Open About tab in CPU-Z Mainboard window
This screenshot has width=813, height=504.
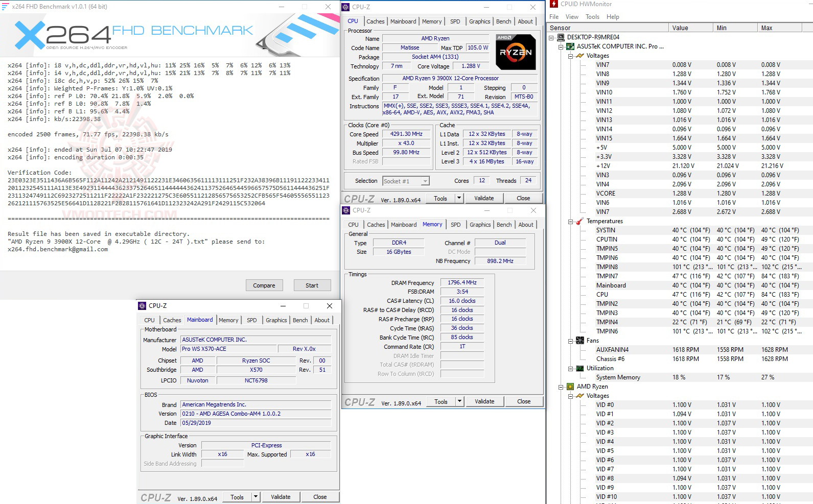coord(322,320)
